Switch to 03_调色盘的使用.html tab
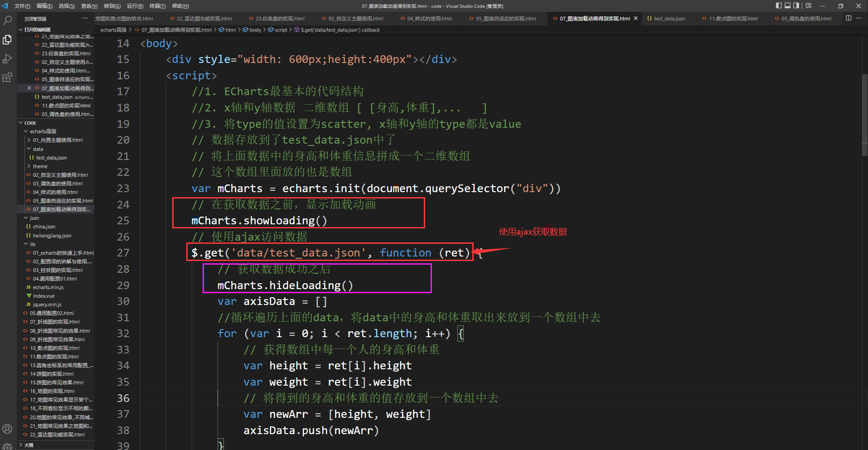Image resolution: width=868 pixels, height=450 pixels. coord(806,19)
